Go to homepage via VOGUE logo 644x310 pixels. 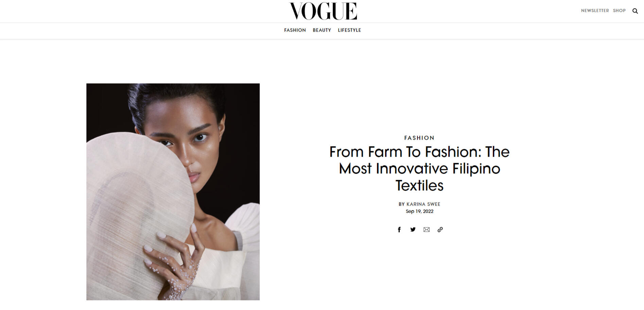pyautogui.click(x=323, y=11)
